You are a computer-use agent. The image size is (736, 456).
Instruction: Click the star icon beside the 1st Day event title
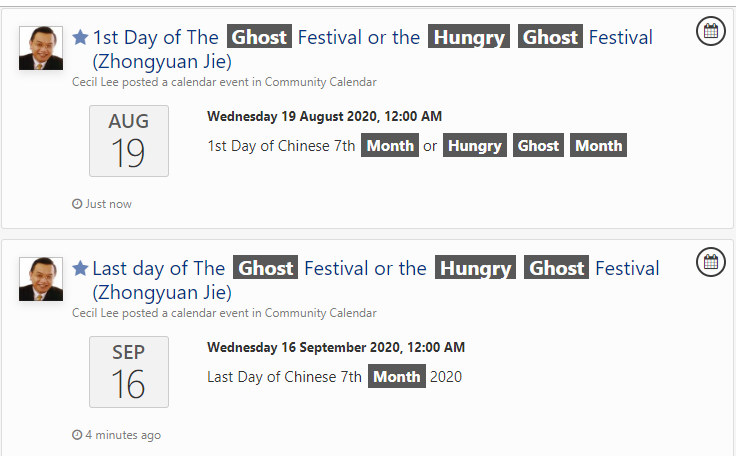point(81,38)
